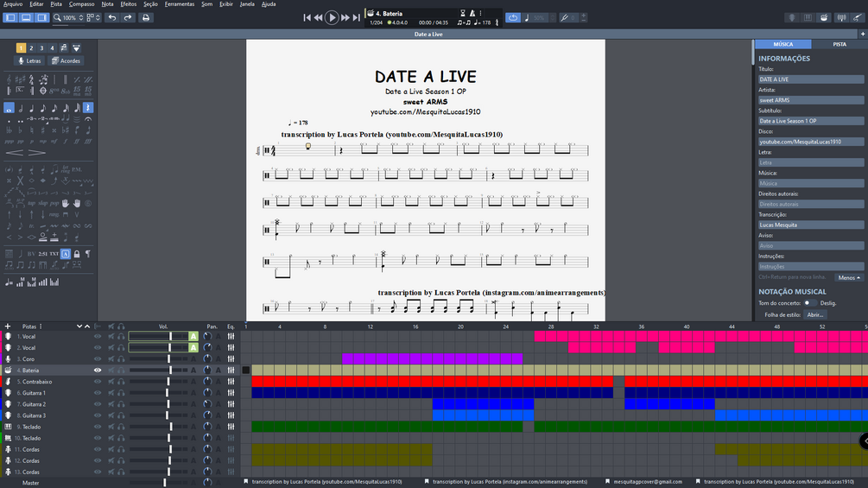The image size is (868, 488).
Task: Open the Arquivo menu
Action: click(13, 3)
